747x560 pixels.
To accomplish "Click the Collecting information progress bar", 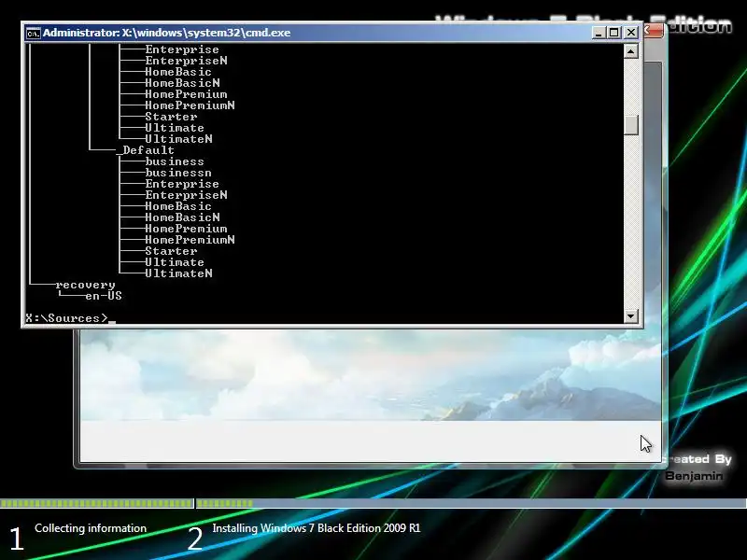I will pyautogui.click(x=97, y=503).
